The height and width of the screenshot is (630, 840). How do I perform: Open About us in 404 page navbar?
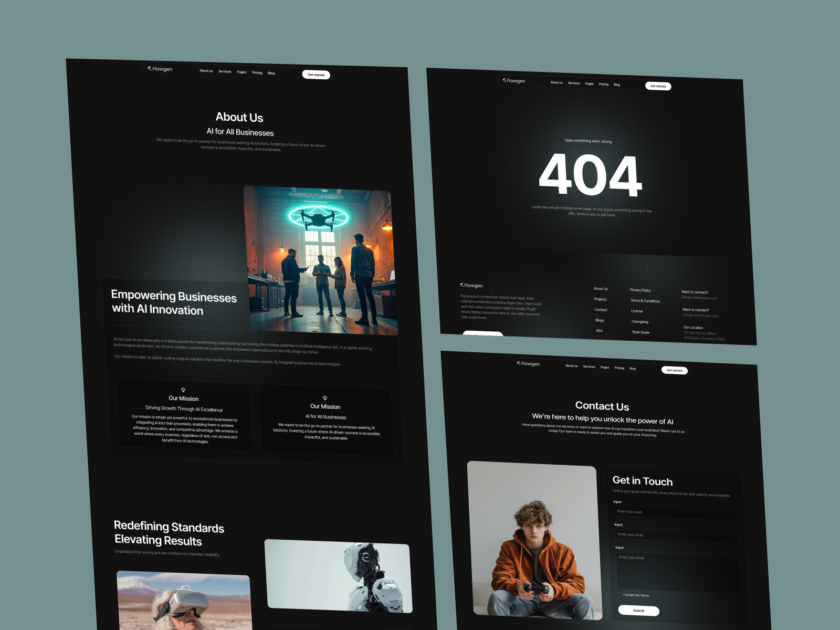(556, 82)
